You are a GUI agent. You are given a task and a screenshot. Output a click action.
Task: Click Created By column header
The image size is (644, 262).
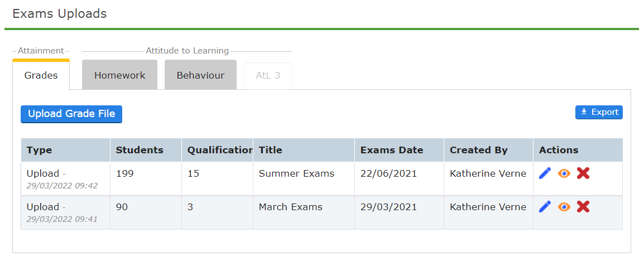click(479, 150)
